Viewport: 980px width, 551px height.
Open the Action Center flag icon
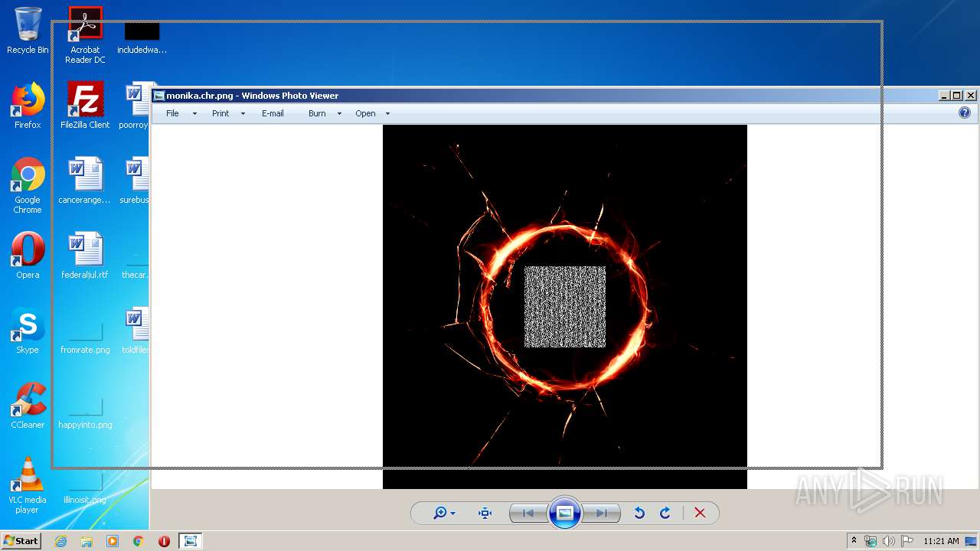pyautogui.click(x=907, y=541)
